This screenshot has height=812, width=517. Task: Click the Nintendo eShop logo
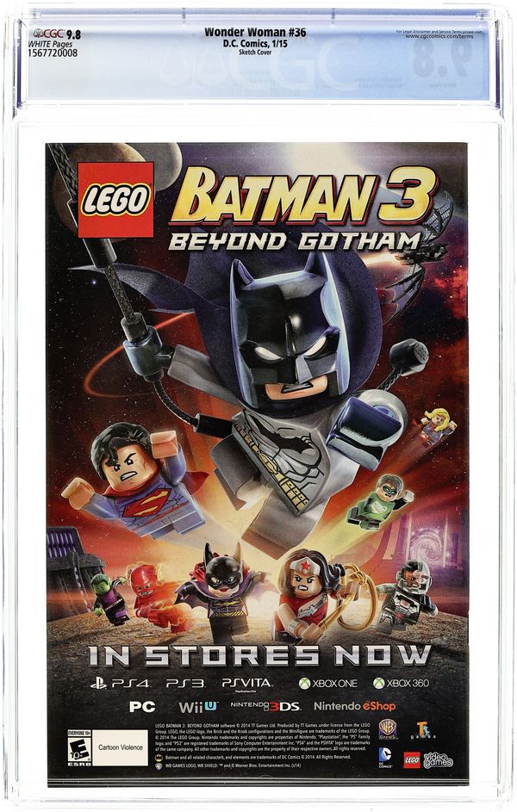click(x=354, y=706)
